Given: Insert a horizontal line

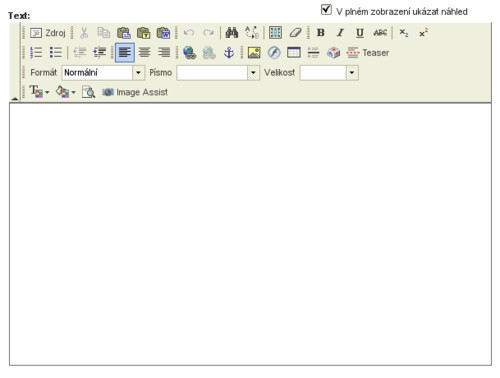Looking at the screenshot, I should (x=313, y=53).
